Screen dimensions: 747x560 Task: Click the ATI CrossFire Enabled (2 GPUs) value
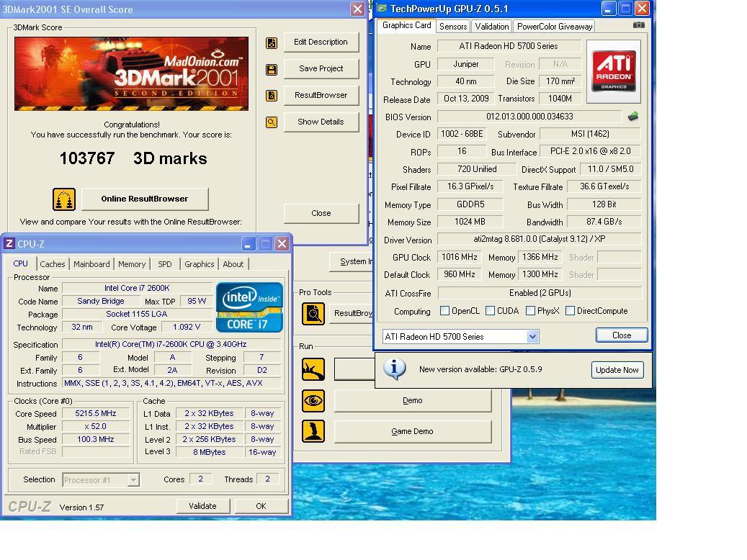coord(540,293)
